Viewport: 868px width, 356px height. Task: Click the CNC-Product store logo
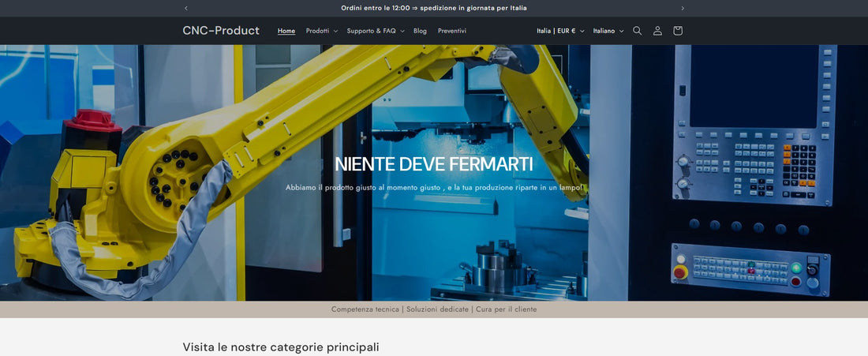click(x=221, y=31)
